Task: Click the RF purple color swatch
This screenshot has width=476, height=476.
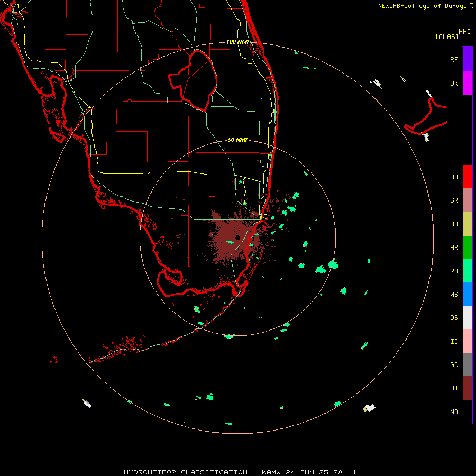Action: click(467, 59)
